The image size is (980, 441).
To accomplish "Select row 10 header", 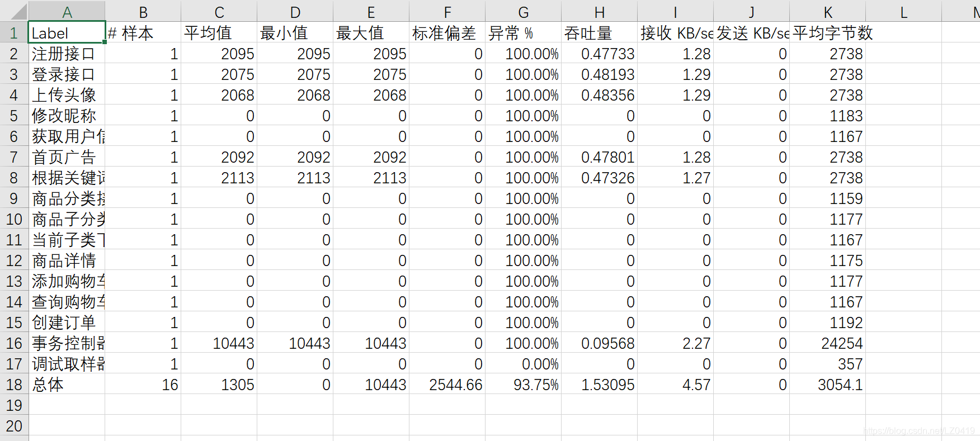I will coord(14,219).
